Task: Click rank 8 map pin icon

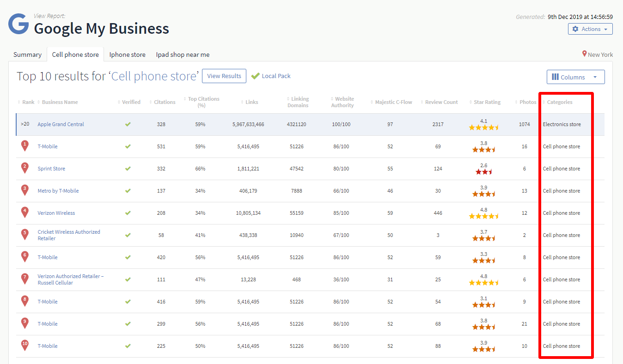Action: click(x=25, y=301)
